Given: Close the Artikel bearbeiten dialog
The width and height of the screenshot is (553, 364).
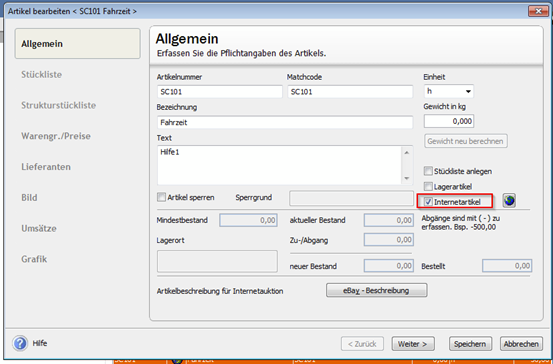Looking at the screenshot, I should tap(538, 11).
